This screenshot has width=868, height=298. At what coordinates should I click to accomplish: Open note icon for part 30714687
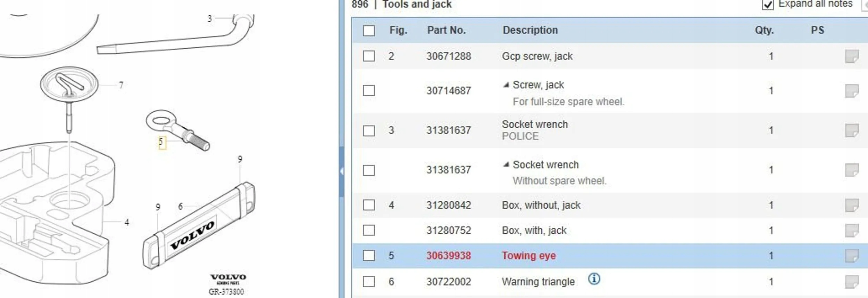coord(852,91)
